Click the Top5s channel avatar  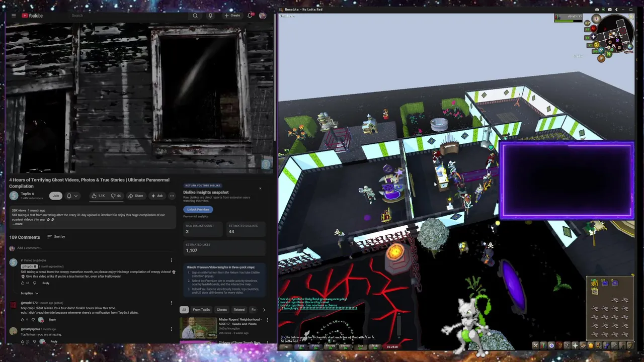click(x=14, y=196)
